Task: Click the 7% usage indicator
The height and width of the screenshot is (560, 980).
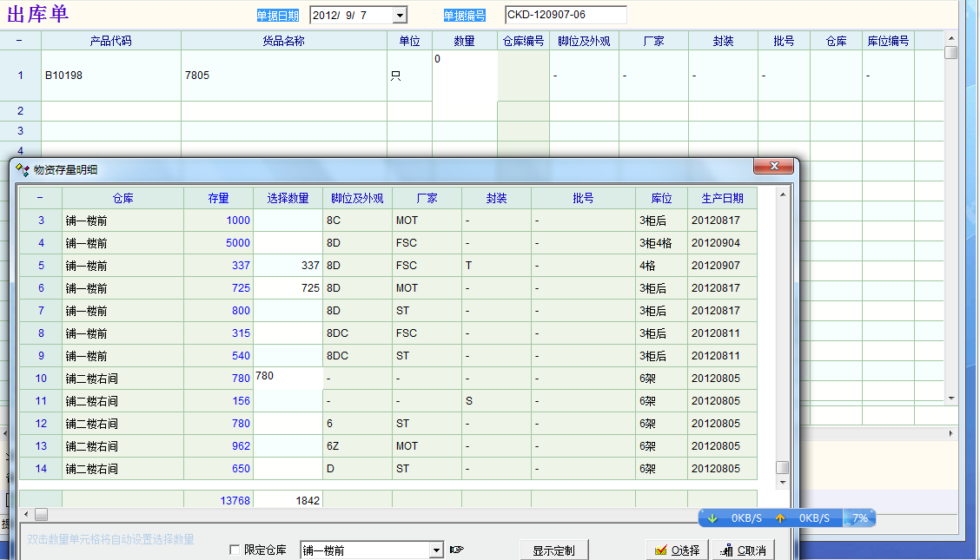Action: (x=859, y=518)
